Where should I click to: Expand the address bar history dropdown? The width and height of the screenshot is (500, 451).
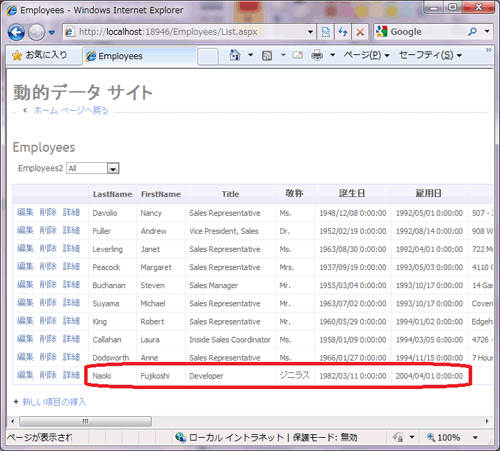point(310,32)
